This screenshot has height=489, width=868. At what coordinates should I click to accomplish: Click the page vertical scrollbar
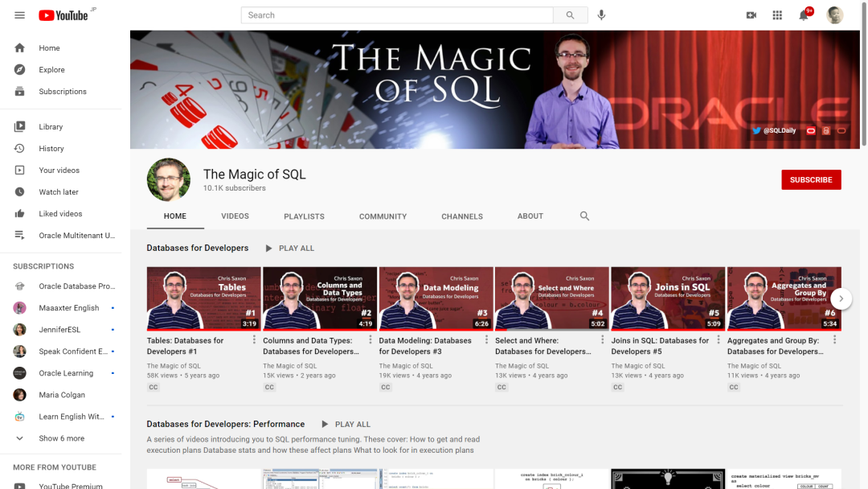click(863, 74)
